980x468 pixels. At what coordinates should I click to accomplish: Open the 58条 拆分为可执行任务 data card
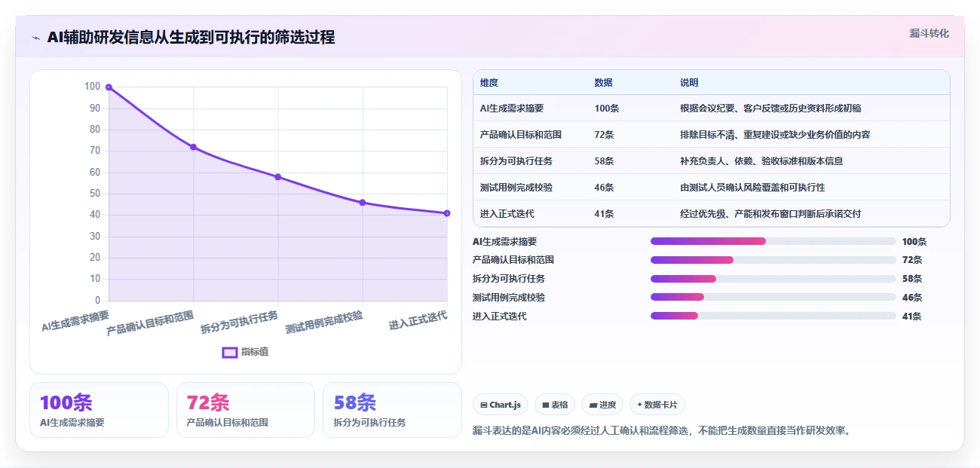[x=392, y=410]
